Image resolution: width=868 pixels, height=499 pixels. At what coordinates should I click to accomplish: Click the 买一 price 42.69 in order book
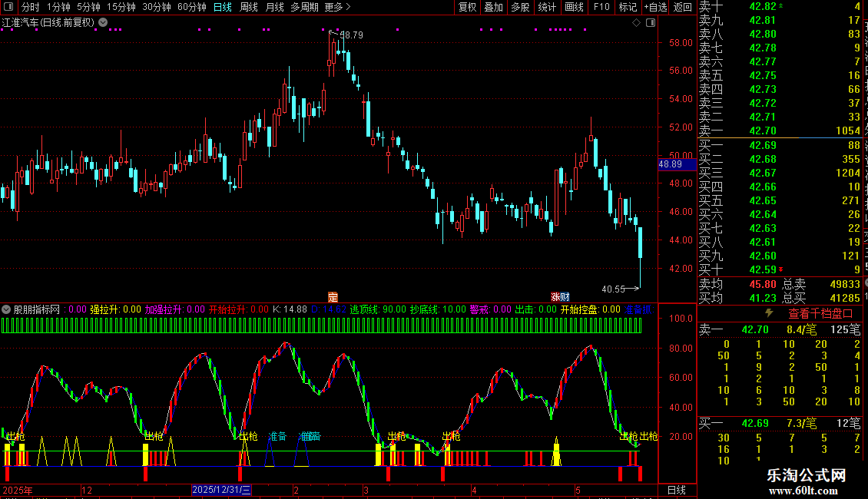(762, 145)
